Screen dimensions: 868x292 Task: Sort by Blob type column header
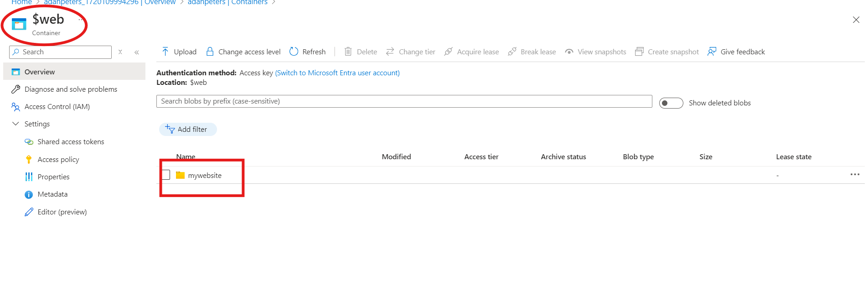(638, 157)
